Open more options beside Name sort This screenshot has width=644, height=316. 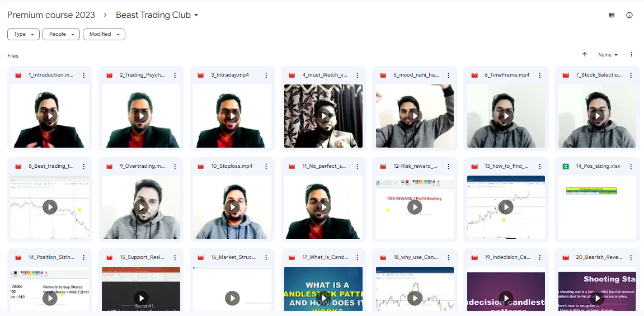[x=632, y=55]
